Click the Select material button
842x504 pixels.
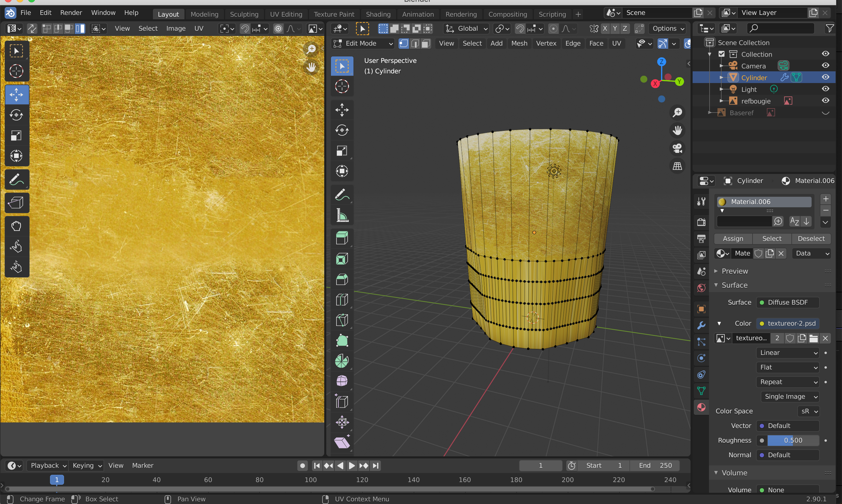(x=772, y=239)
